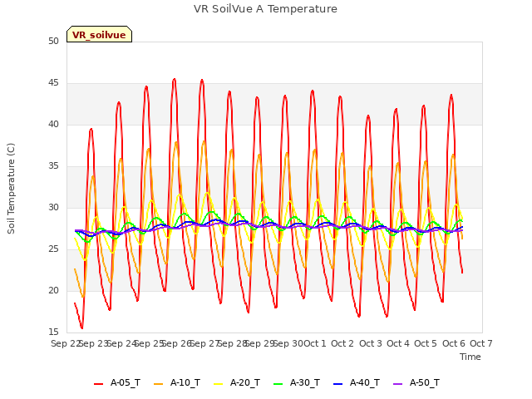Click the Oct 4 x-axis label
The image size is (532, 399).
pos(398,343)
